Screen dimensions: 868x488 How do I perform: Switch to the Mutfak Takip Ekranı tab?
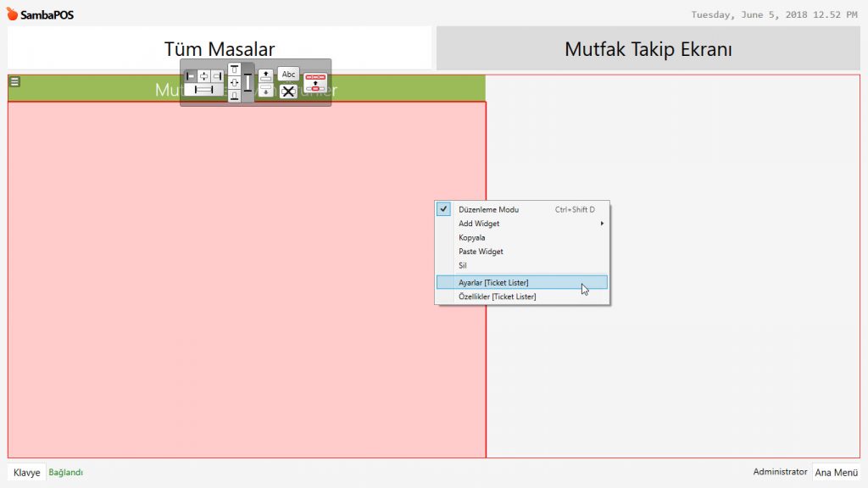tap(648, 49)
